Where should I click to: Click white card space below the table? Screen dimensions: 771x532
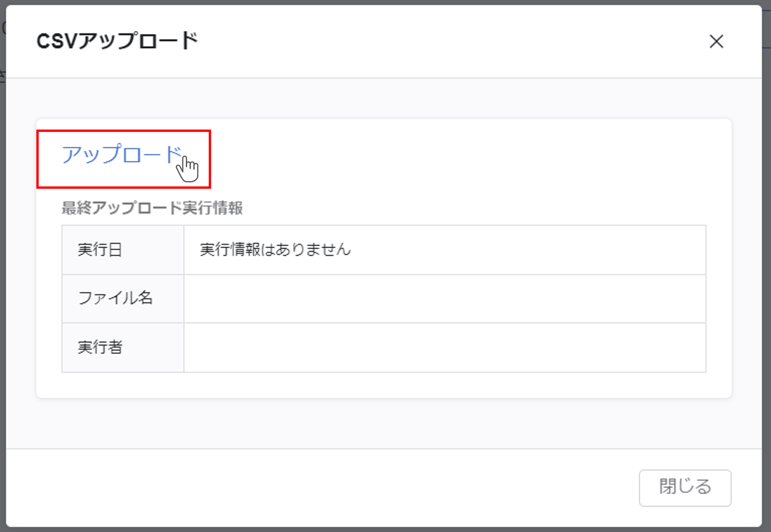(x=383, y=385)
